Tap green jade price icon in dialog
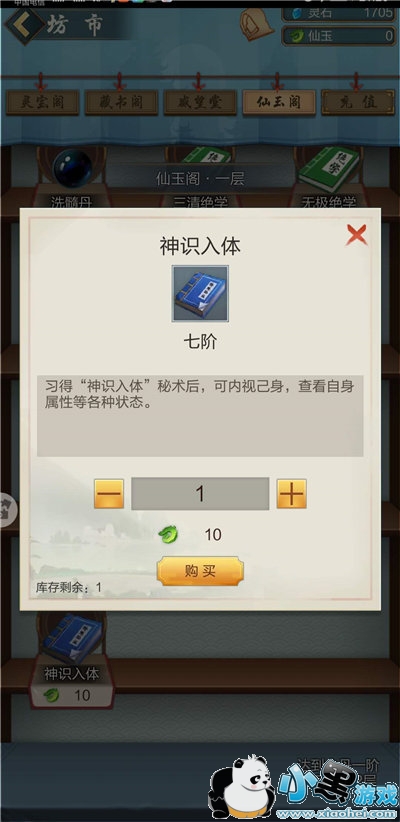The width and height of the screenshot is (400, 822). (x=168, y=535)
